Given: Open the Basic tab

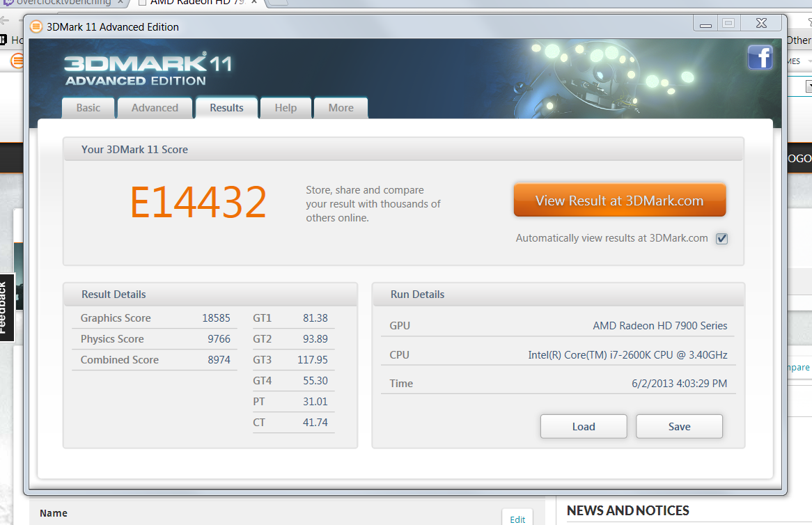Looking at the screenshot, I should coord(88,108).
